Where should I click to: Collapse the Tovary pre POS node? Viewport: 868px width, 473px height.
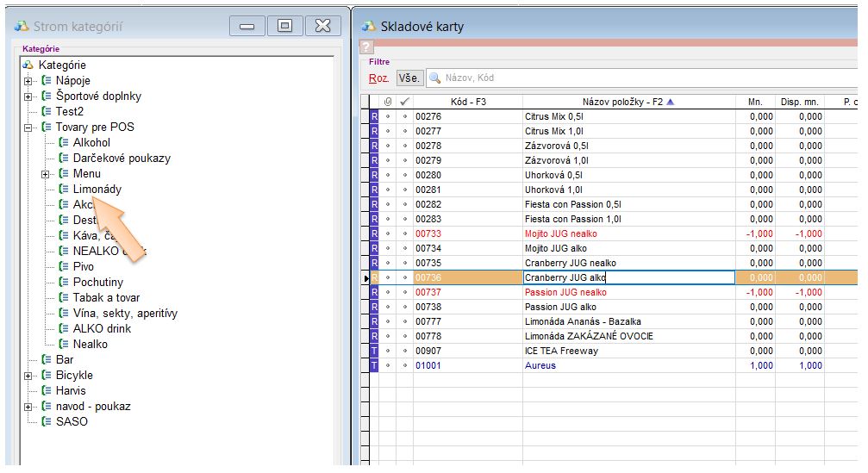point(28,128)
